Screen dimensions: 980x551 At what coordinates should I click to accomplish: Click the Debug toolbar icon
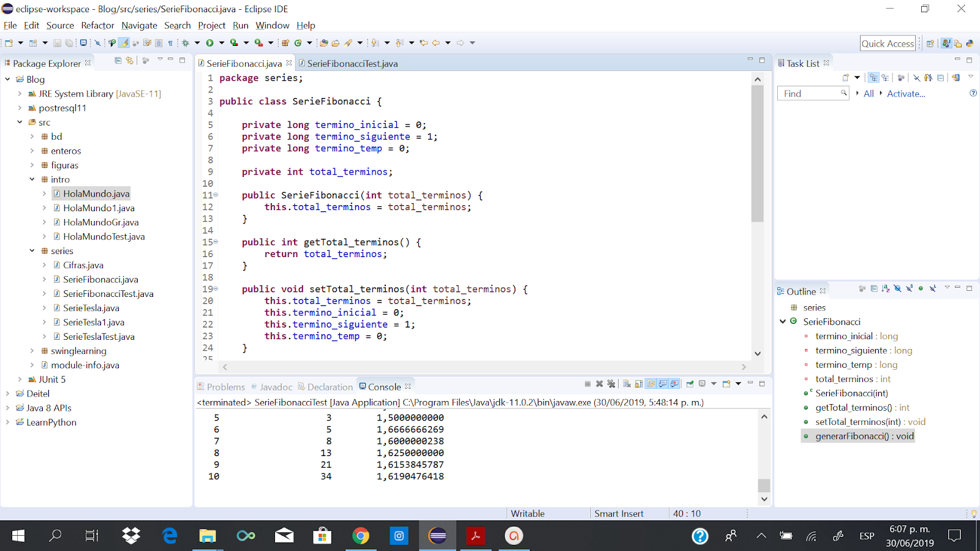[x=186, y=43]
